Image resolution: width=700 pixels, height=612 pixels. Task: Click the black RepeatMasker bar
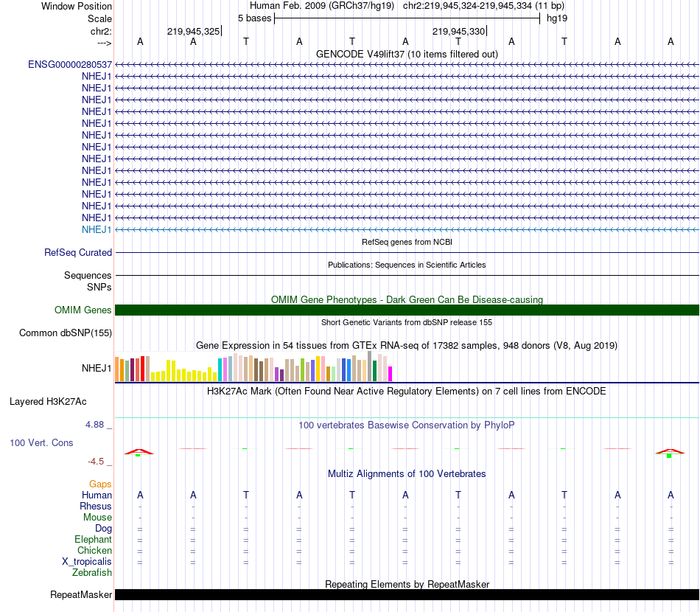tap(407, 594)
